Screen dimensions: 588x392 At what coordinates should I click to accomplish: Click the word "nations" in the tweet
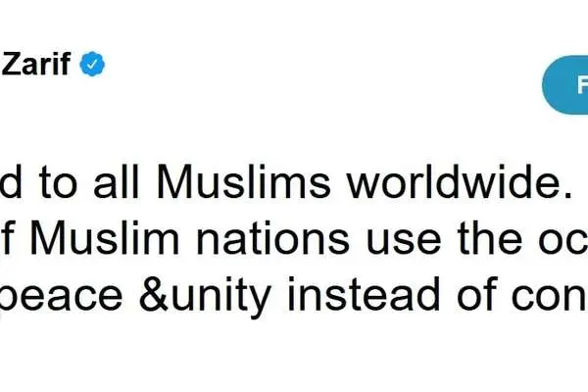(x=273, y=239)
